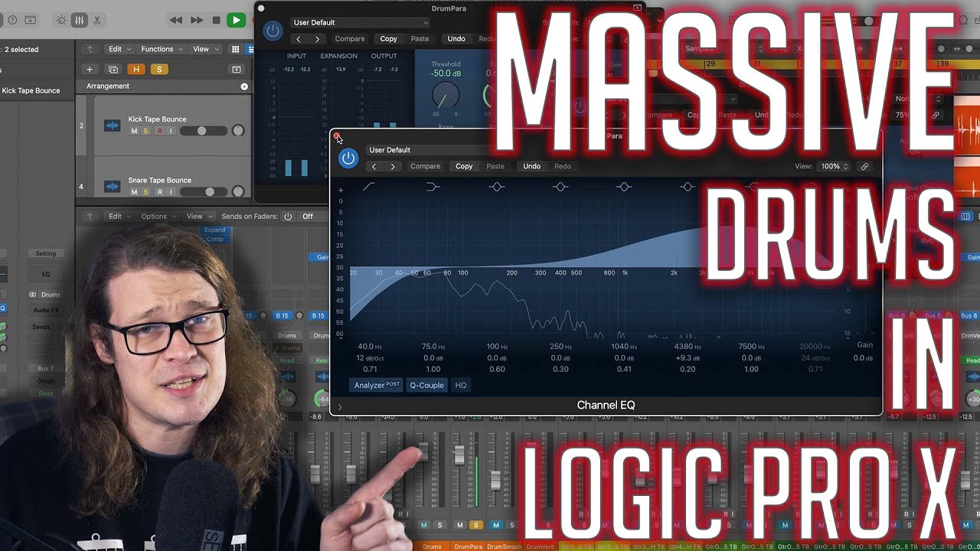Open the mixer Edit menu
The width and height of the screenshot is (980, 551).
118,217
